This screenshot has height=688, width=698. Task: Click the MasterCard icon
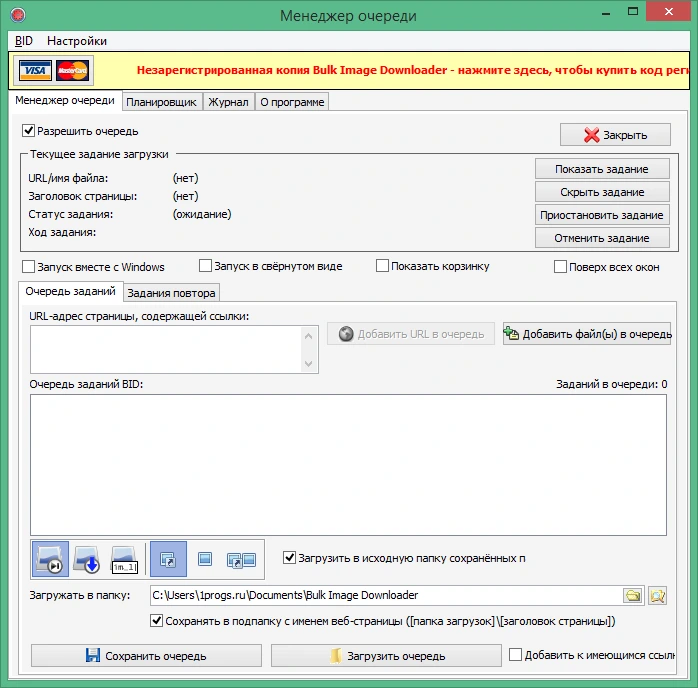[72, 70]
